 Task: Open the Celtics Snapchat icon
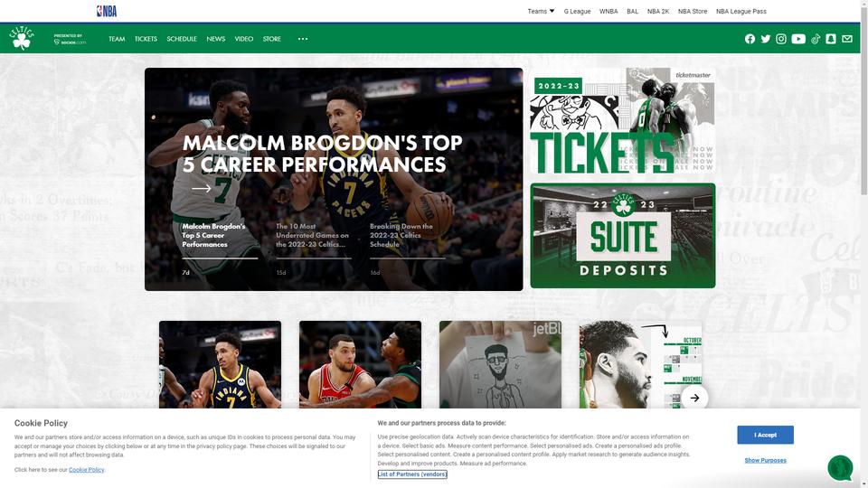(x=831, y=39)
